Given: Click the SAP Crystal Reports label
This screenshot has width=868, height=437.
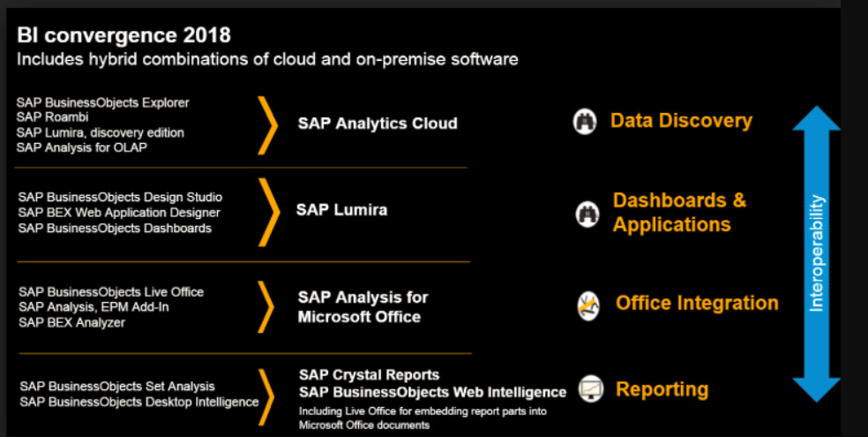Looking at the screenshot, I should pyautogui.click(x=369, y=375).
